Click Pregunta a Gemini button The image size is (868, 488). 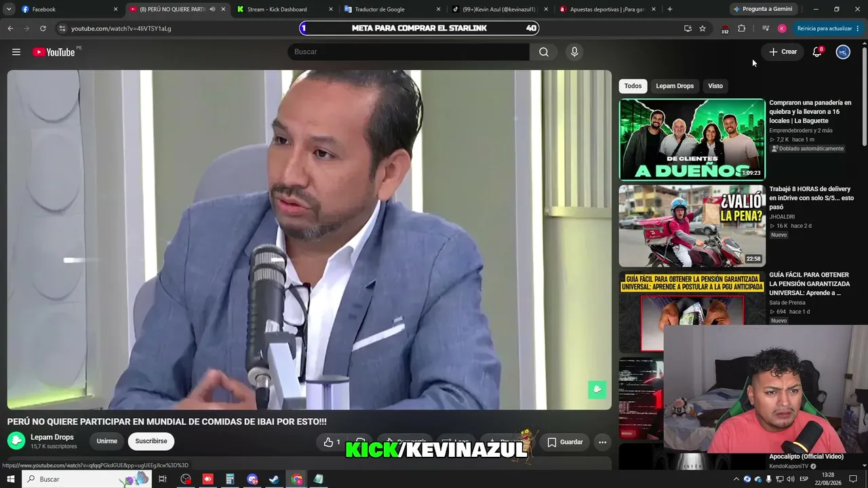point(762,9)
